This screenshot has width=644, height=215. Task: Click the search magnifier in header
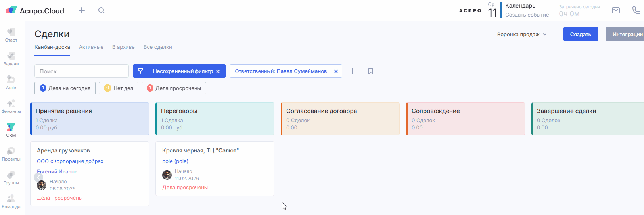coord(102,10)
